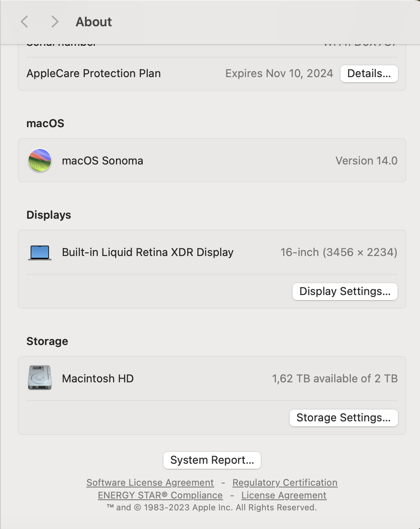This screenshot has height=529, width=420.
Task: Go back using the left chevron
Action: pos(25,22)
